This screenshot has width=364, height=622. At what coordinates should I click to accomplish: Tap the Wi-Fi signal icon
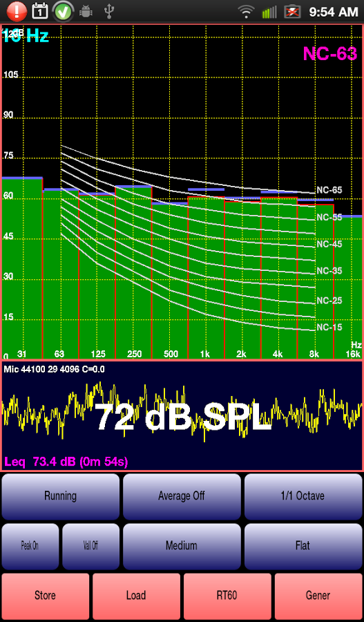(247, 12)
